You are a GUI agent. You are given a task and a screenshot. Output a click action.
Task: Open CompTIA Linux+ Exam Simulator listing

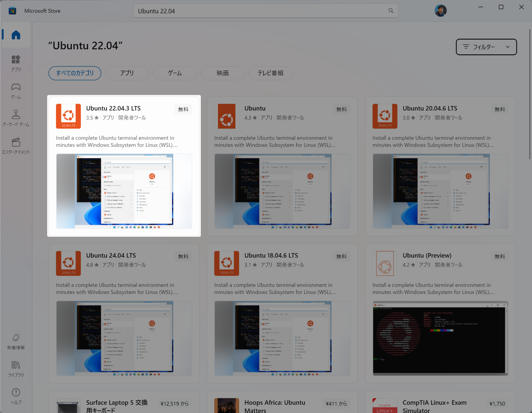click(x=434, y=406)
